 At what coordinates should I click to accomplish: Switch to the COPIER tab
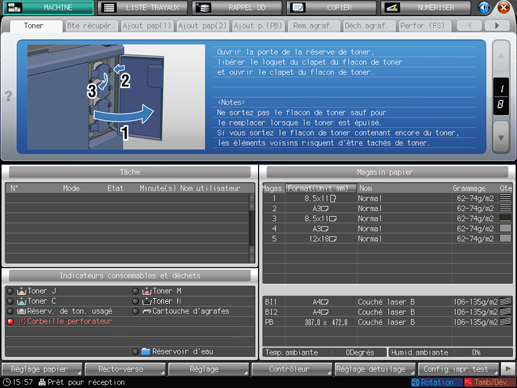click(x=331, y=7)
